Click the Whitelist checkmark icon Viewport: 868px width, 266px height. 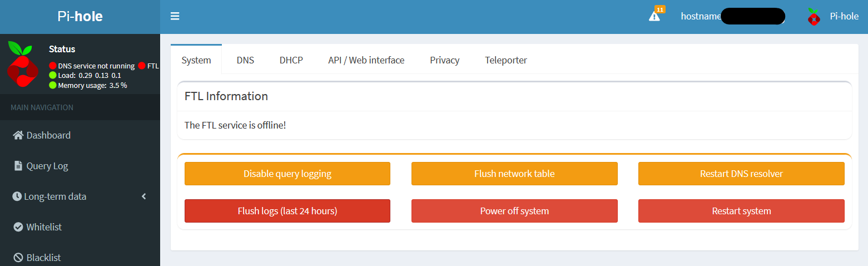point(18,227)
